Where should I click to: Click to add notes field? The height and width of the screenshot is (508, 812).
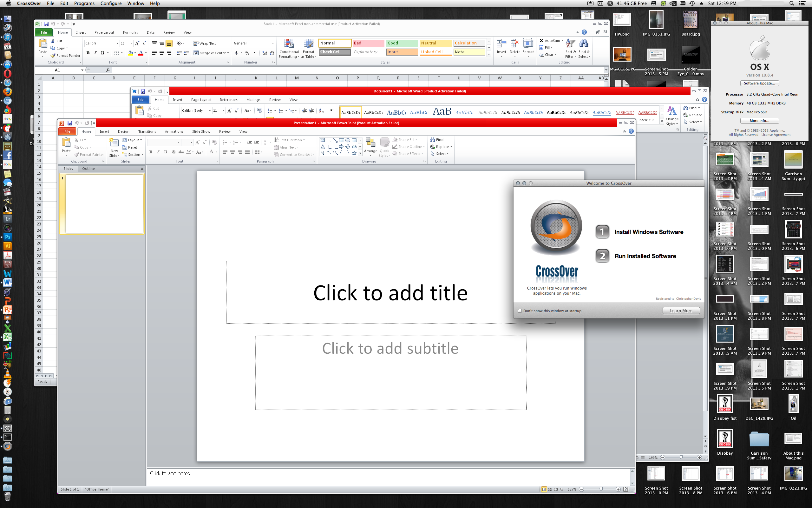pos(388,477)
